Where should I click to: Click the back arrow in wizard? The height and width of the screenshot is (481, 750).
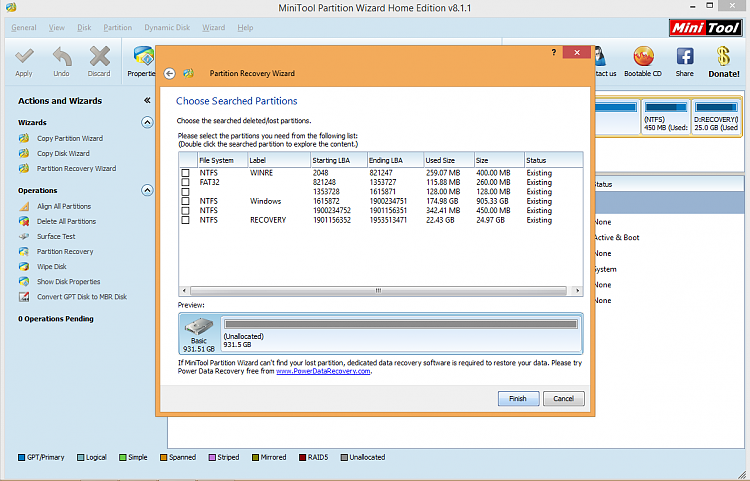pyautogui.click(x=169, y=74)
